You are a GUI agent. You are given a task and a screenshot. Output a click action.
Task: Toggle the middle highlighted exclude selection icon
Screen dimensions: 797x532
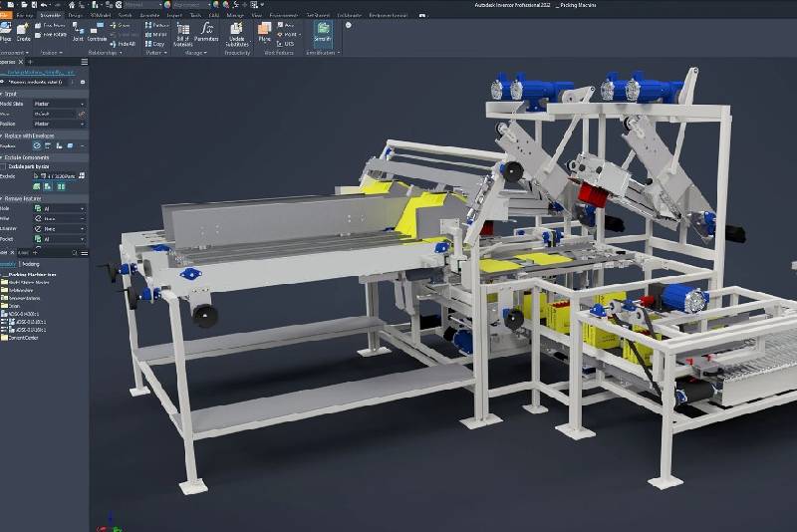pos(48,186)
